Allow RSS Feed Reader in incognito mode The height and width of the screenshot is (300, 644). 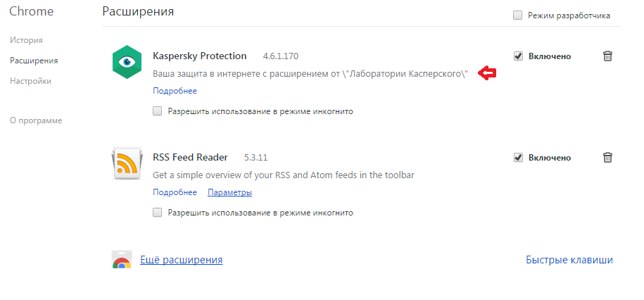tap(157, 213)
